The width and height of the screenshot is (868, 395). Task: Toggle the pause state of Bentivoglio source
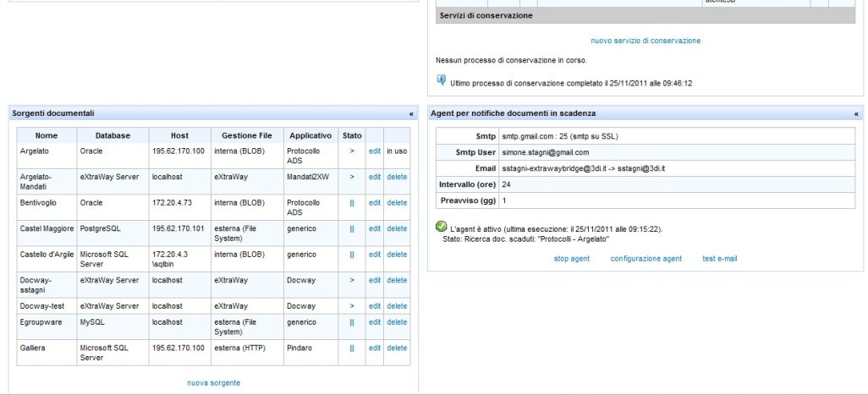pyautogui.click(x=352, y=203)
